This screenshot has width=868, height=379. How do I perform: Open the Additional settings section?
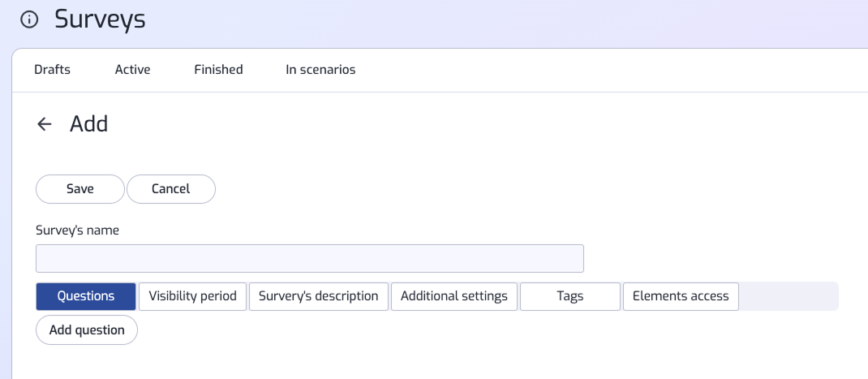(x=453, y=296)
